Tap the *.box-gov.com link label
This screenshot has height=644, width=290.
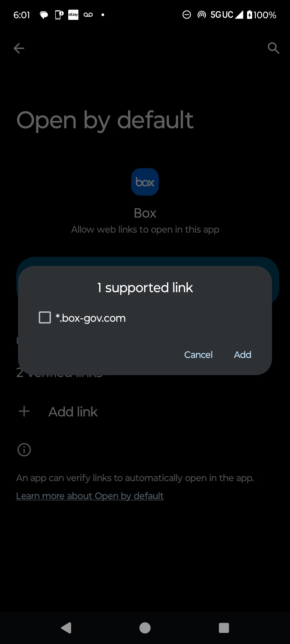pyautogui.click(x=90, y=318)
